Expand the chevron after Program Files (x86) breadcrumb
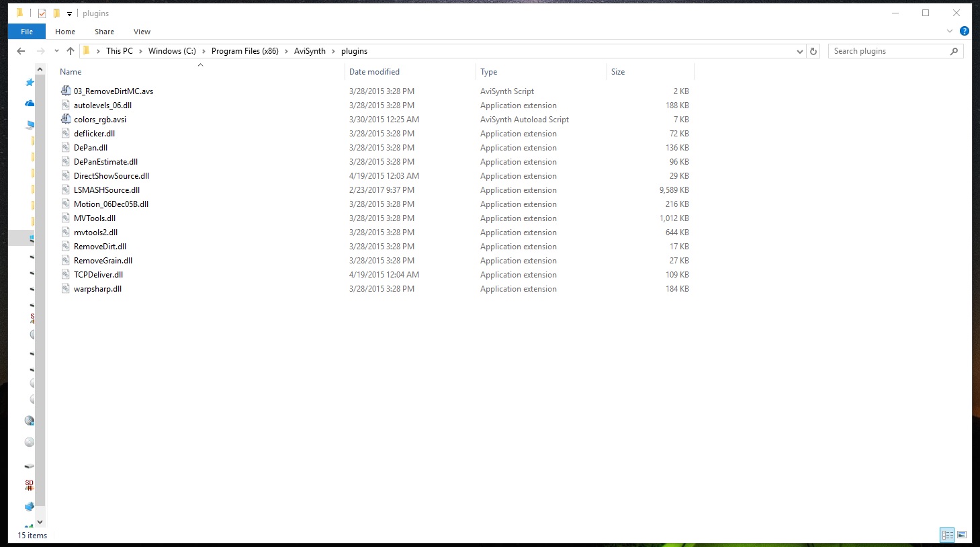Viewport: 980px width, 547px height. pos(286,51)
